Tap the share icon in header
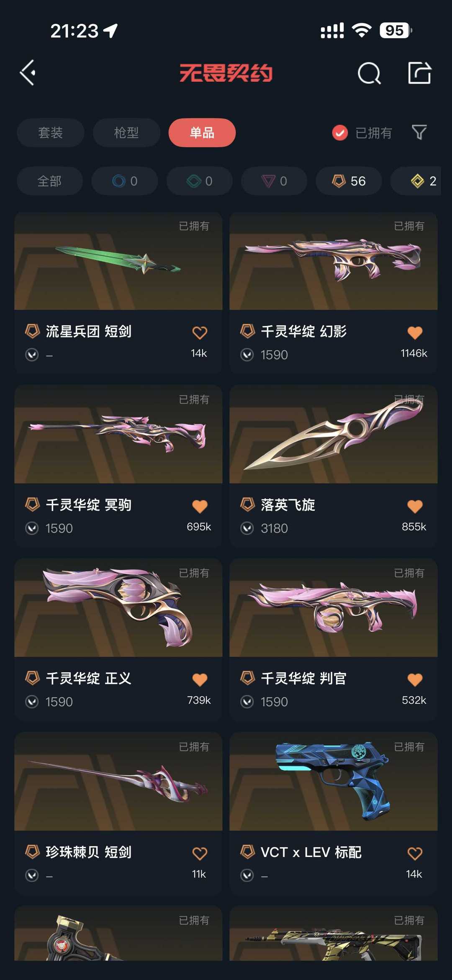452x980 pixels. (419, 73)
